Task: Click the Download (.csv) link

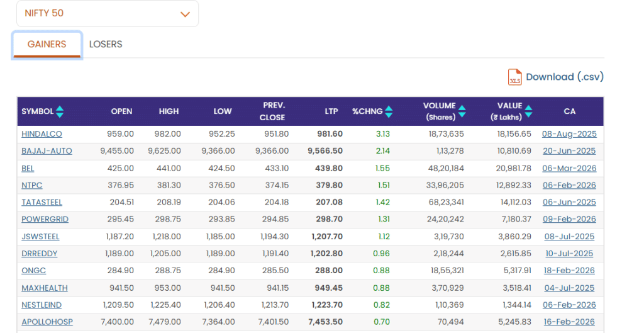Action: click(564, 77)
